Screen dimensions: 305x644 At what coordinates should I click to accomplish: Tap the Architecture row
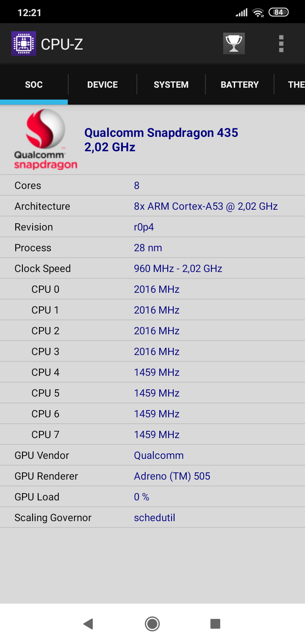pyautogui.click(x=152, y=206)
